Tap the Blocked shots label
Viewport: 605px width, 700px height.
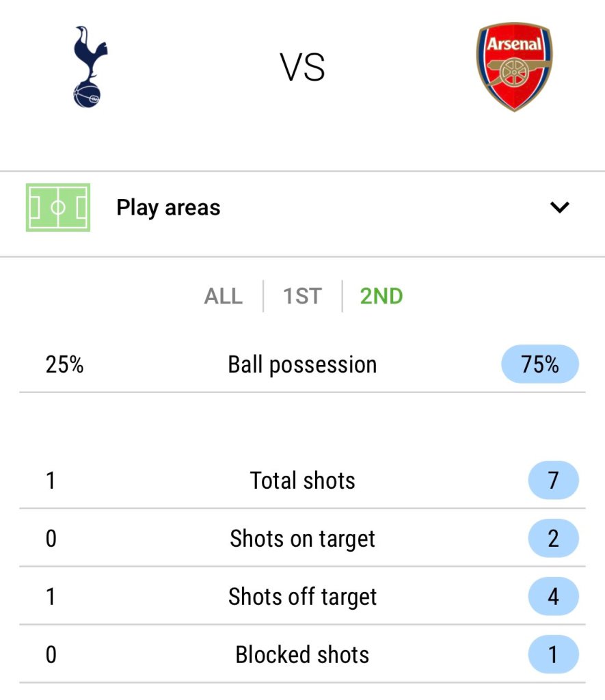pos(302,655)
